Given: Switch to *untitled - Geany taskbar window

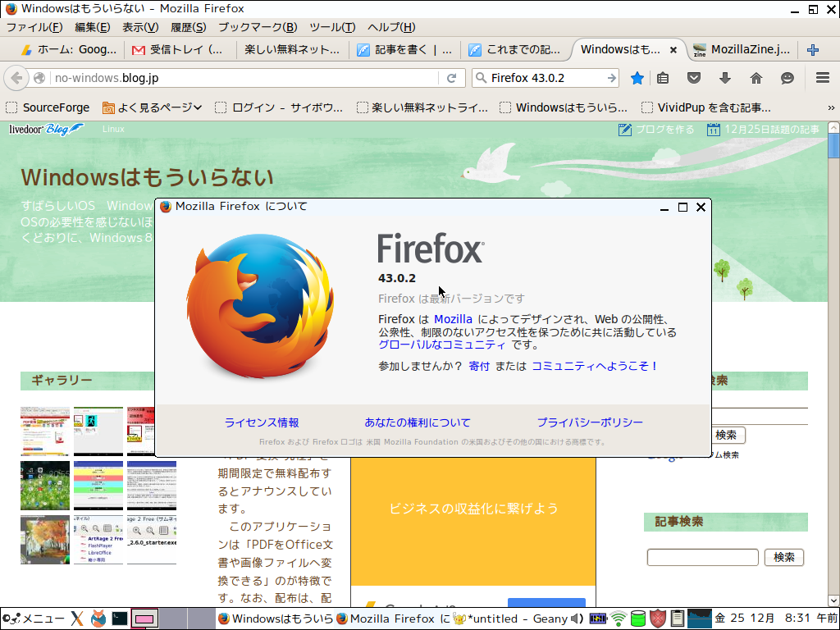Looking at the screenshot, I should tap(509, 619).
